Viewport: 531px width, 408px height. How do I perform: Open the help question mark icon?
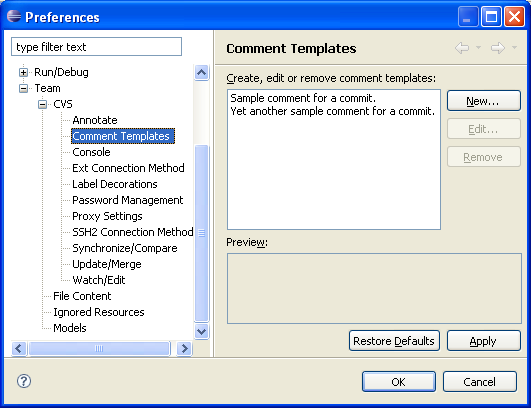[24, 381]
